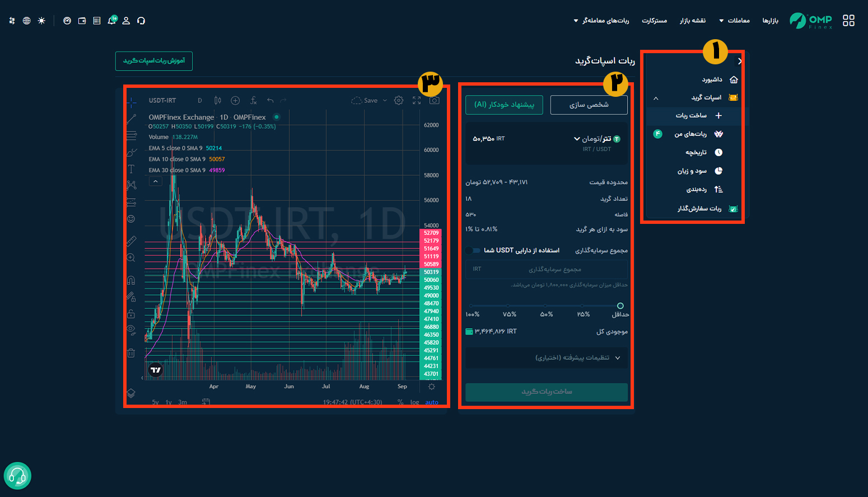Go to داشبورد in the sidebar
868x497 pixels.
[720, 79]
